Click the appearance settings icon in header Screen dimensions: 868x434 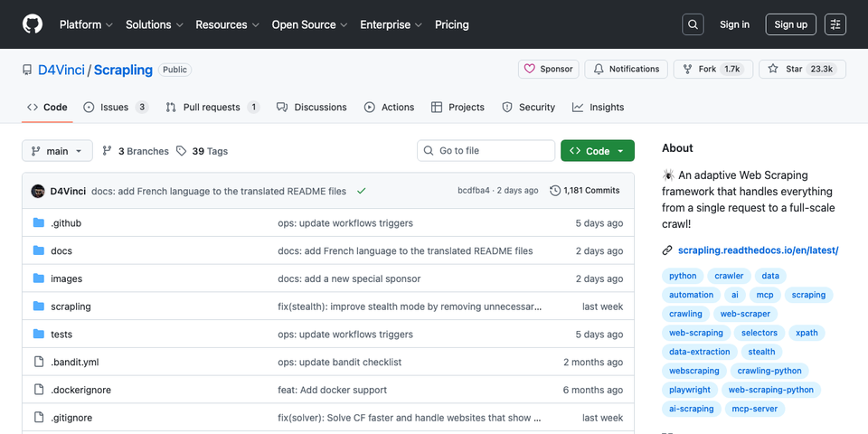[x=835, y=24]
